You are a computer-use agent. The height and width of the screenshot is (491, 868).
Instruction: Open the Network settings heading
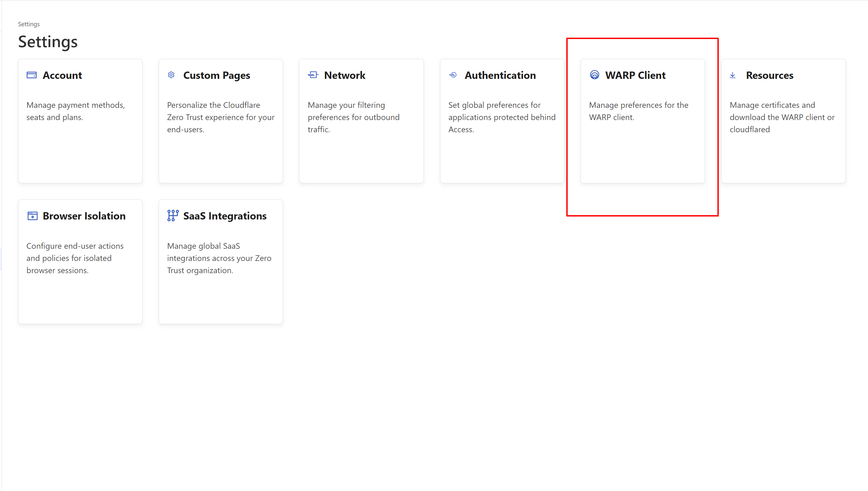345,75
